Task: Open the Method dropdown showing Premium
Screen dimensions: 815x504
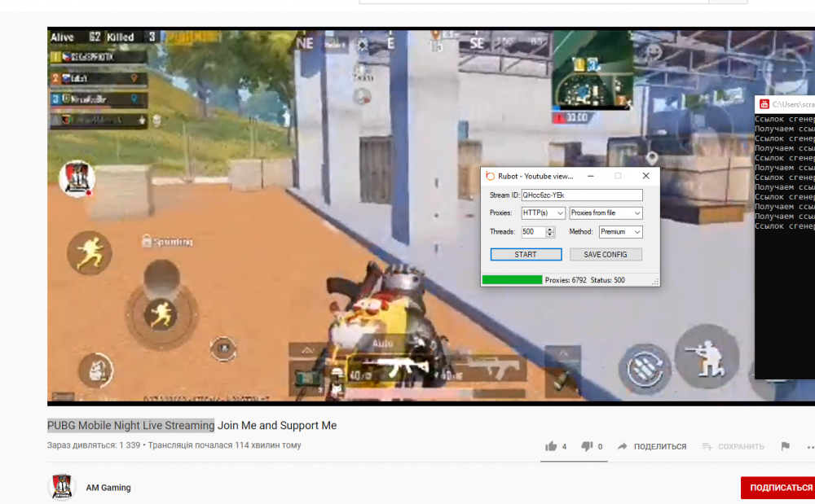Action: [x=620, y=232]
